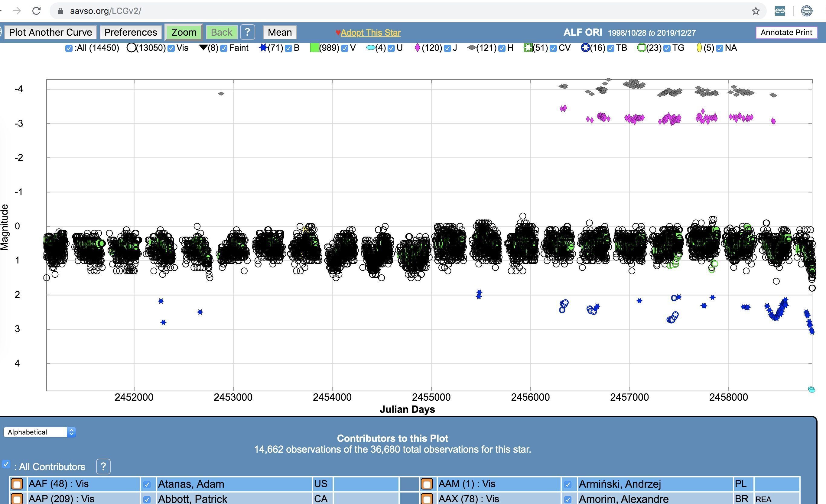
Task: Toggle the NA checkbox
Action: tap(719, 48)
